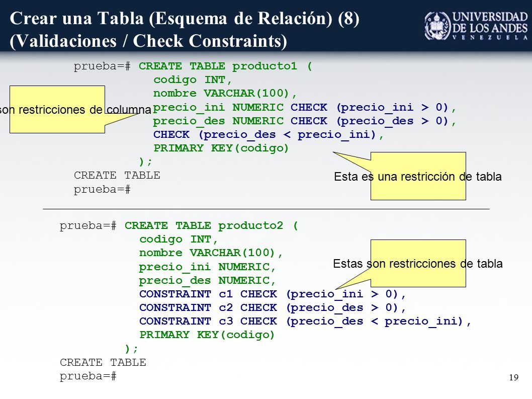Click 'codigo INT,' in the producto1 block

click(193, 80)
